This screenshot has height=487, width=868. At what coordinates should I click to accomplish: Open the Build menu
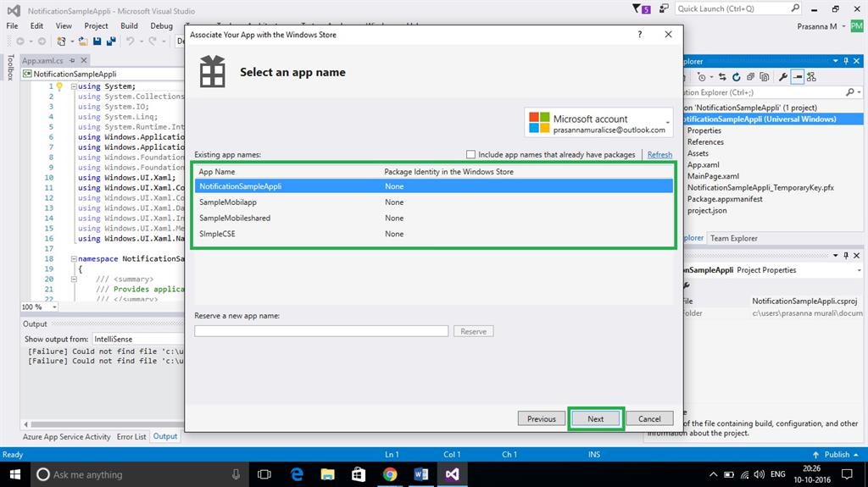[x=129, y=25]
